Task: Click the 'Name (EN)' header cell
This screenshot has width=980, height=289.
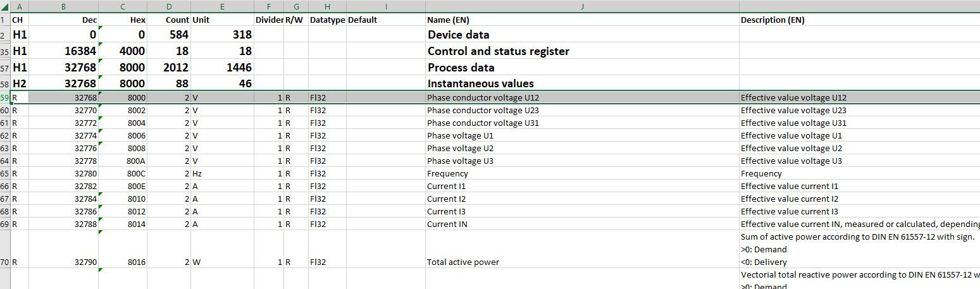Action: [x=448, y=20]
